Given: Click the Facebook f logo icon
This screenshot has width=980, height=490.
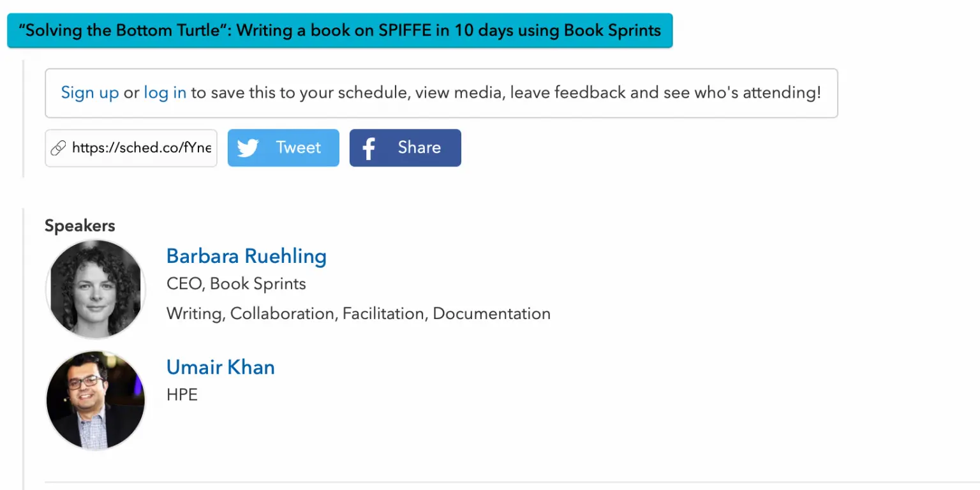Looking at the screenshot, I should coord(369,149).
